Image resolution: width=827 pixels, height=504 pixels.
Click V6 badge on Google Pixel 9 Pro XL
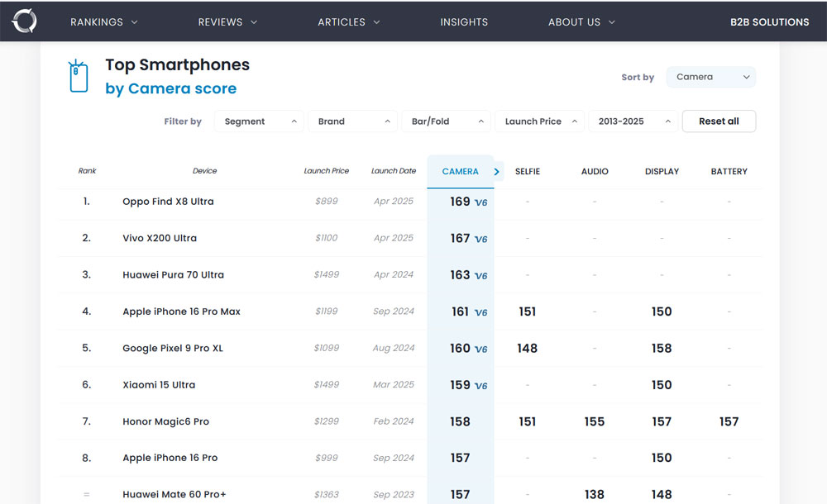pyautogui.click(x=480, y=349)
